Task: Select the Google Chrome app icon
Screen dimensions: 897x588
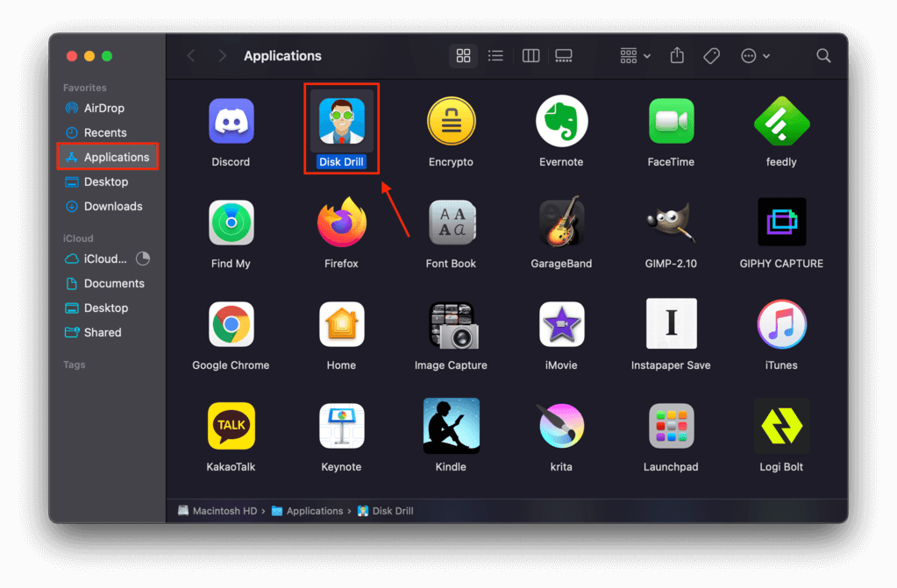Action: pyautogui.click(x=231, y=324)
